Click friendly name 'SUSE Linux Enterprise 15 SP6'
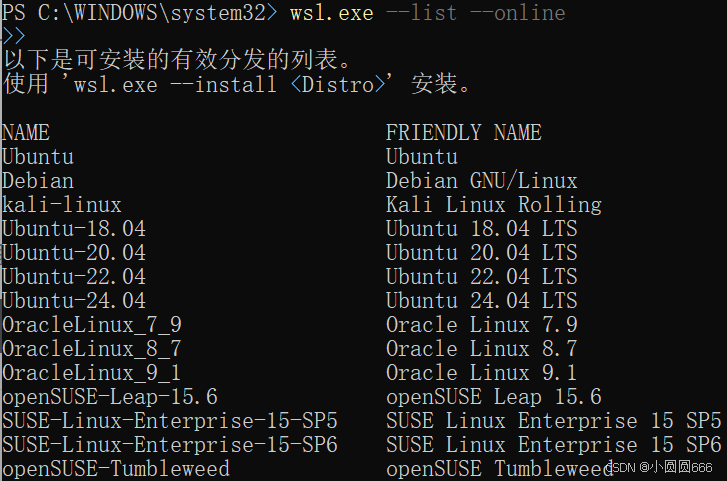This screenshot has width=727, height=481. click(x=554, y=445)
